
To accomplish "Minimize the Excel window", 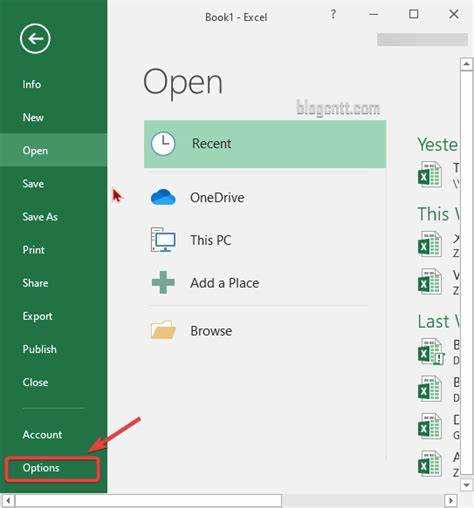I will click(x=374, y=14).
